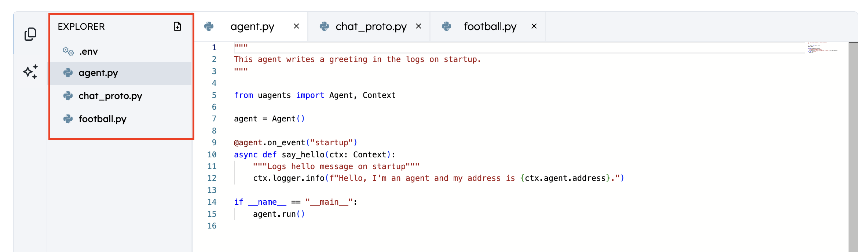Screen dimensions: 868x252
Task: Click the 'agent = Agent()' line
Action: click(270, 119)
